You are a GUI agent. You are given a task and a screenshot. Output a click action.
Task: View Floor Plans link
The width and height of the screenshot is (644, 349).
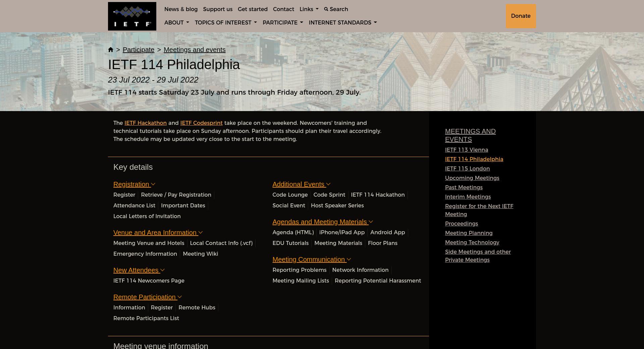[x=382, y=243]
